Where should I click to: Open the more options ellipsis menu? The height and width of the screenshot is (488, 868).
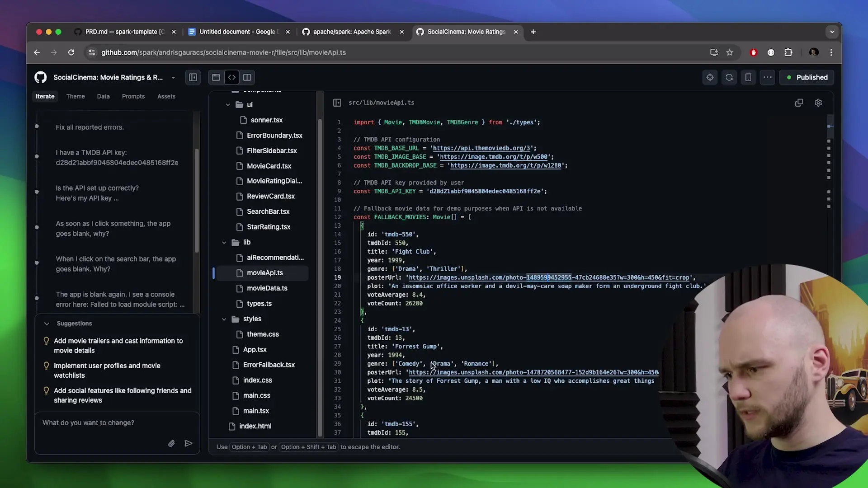768,77
